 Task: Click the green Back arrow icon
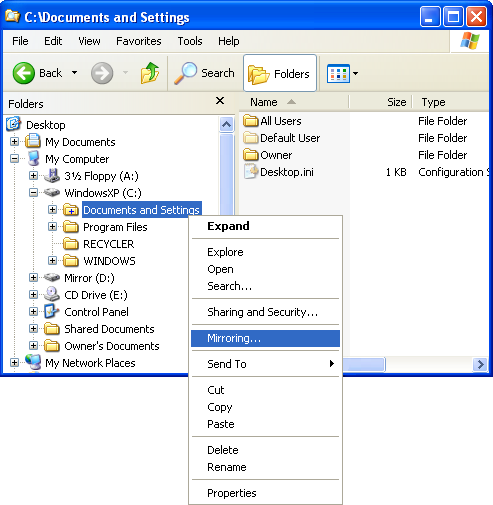click(x=23, y=73)
